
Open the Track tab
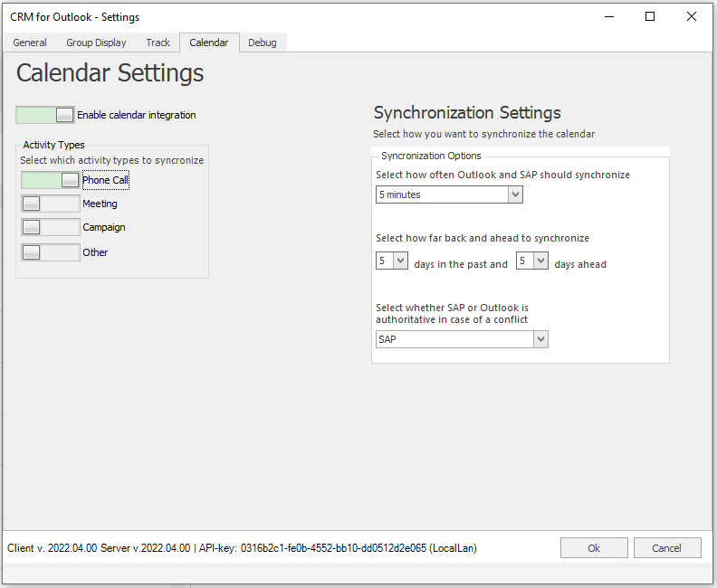[158, 43]
